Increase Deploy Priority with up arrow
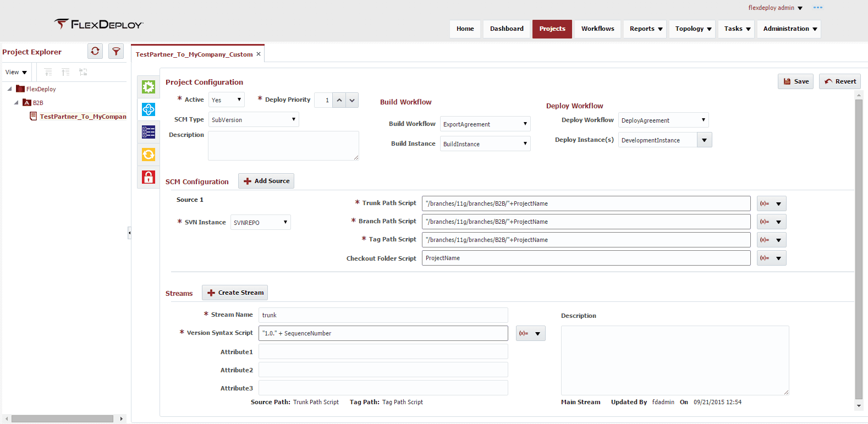Image resolution: width=868 pixels, height=424 pixels. [x=339, y=100]
